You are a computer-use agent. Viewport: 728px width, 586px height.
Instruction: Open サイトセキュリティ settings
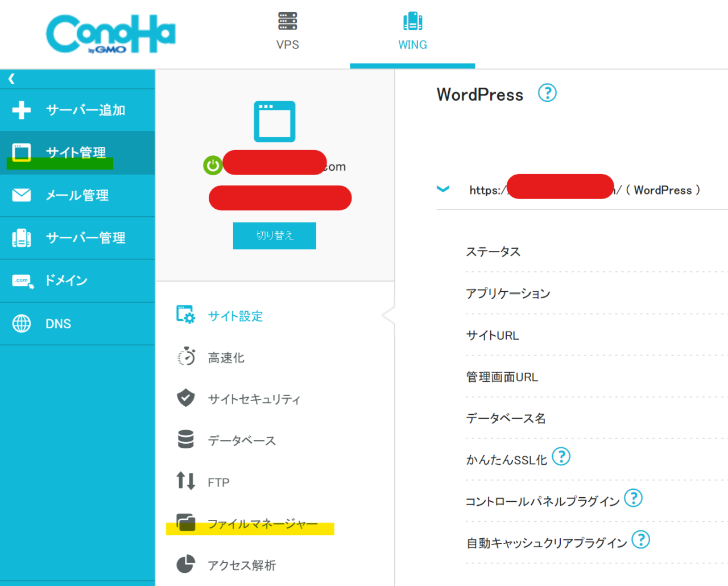tap(254, 399)
